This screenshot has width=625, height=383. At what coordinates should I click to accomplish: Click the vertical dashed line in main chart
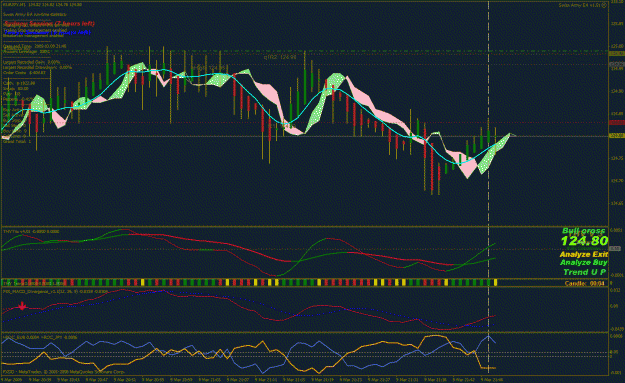(x=488, y=114)
